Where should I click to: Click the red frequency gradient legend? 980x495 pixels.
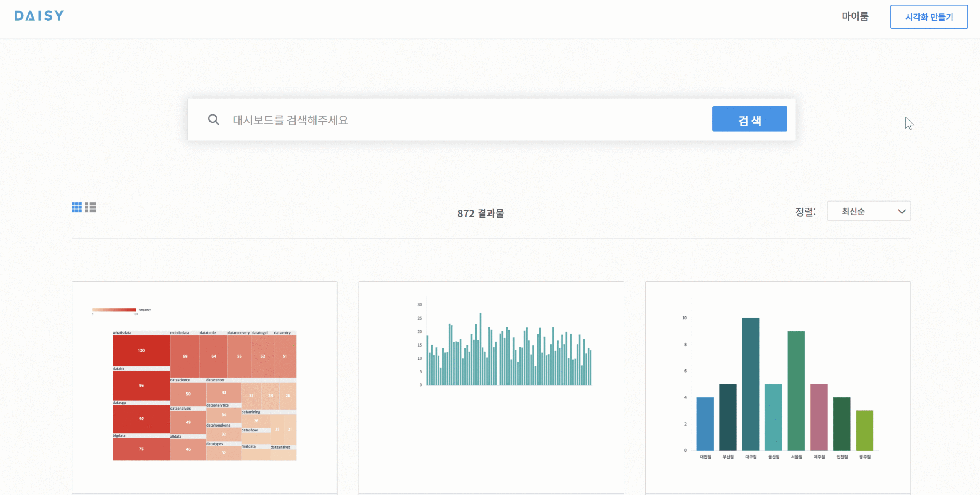click(114, 310)
